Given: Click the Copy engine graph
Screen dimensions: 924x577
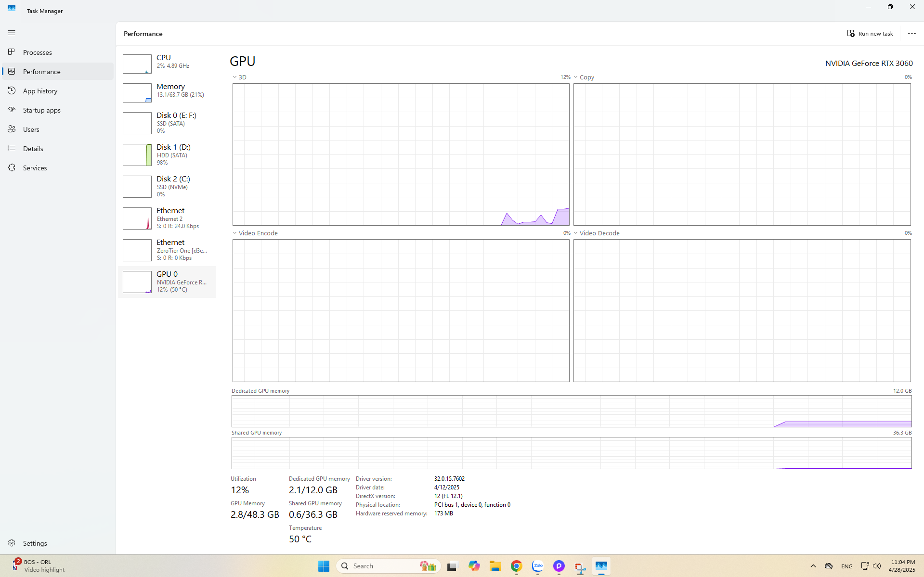Looking at the screenshot, I should [742, 154].
